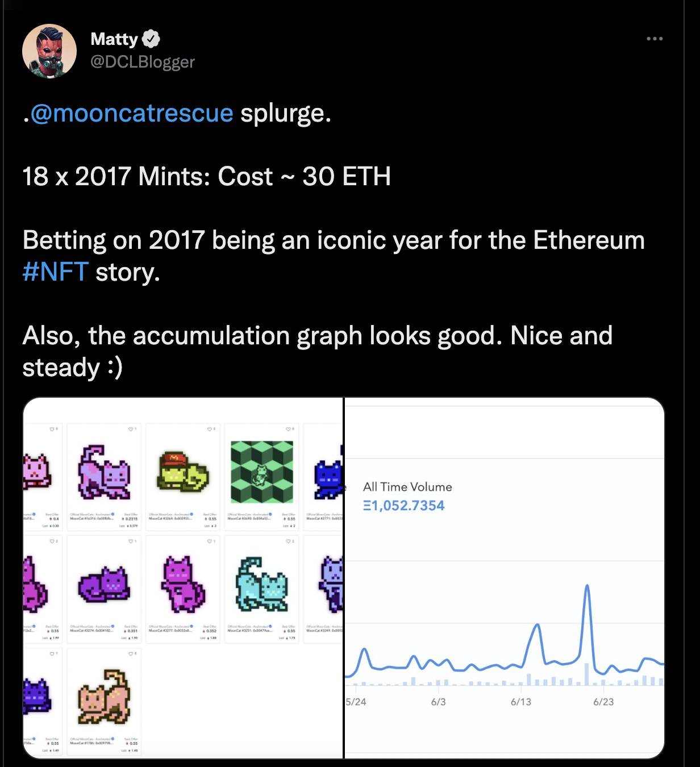Select the yellow cat wearing the red cap
The image size is (700, 767).
(x=183, y=472)
